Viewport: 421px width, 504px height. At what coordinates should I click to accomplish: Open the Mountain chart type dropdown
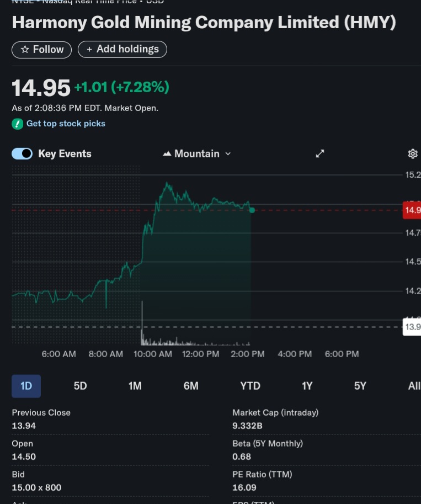click(x=197, y=153)
